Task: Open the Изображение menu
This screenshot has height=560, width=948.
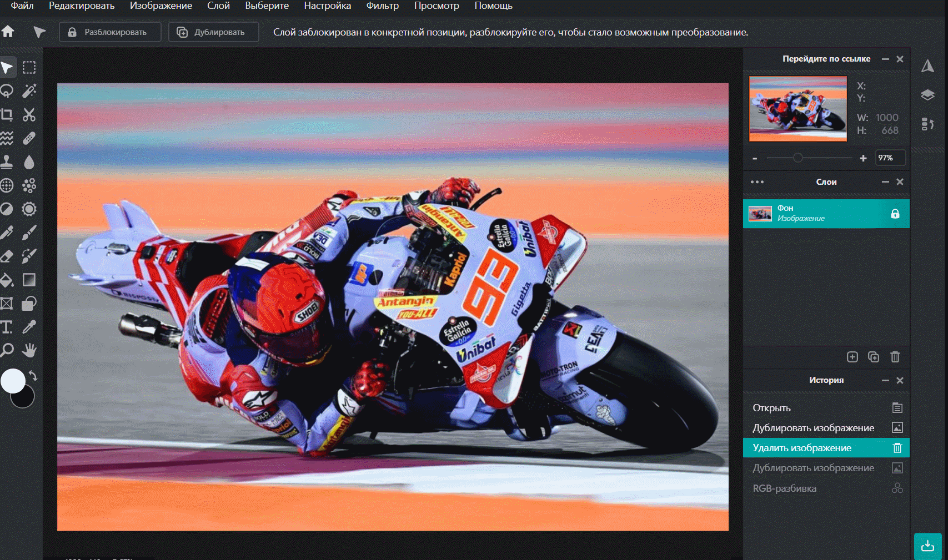Action: pyautogui.click(x=160, y=6)
